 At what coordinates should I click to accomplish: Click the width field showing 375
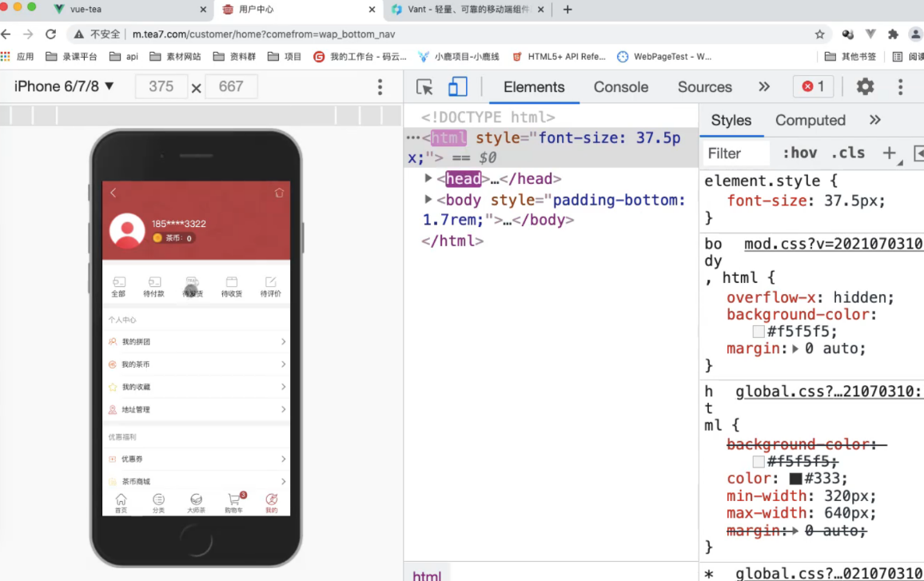click(161, 86)
